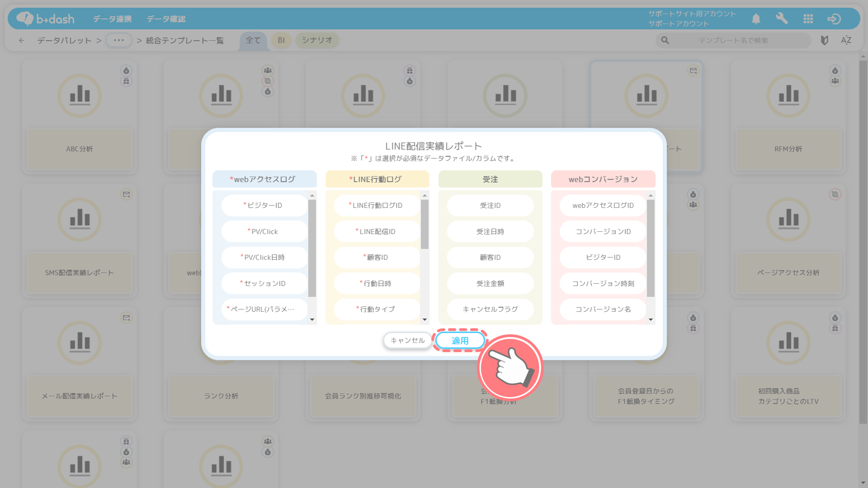Open the wrench settings icon
868x488 pixels.
point(782,18)
